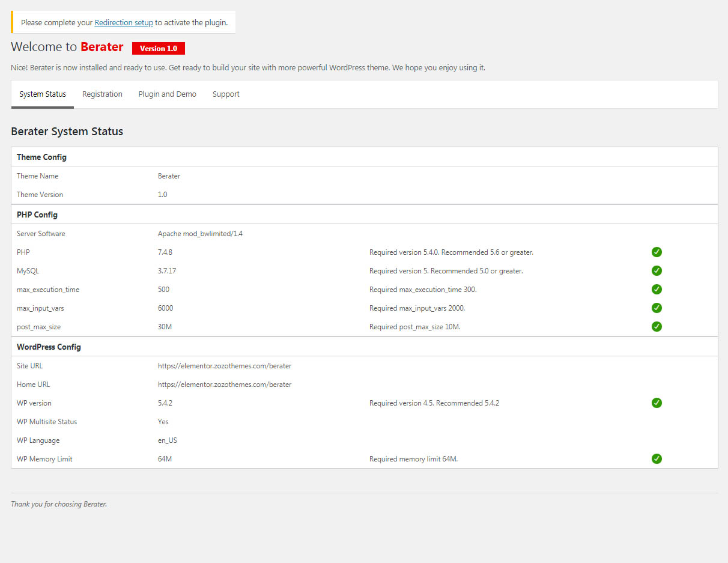Click the green checkmark for PHP version
Screen dimensions: 728x563
657,252
